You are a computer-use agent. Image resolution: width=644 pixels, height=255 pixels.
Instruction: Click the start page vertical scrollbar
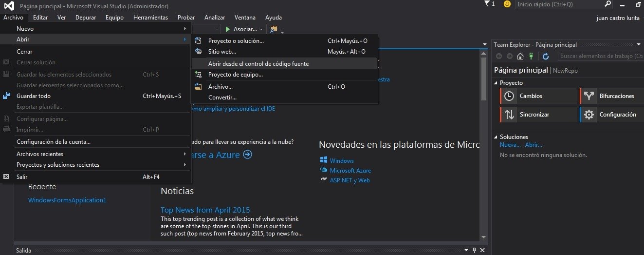click(x=483, y=144)
